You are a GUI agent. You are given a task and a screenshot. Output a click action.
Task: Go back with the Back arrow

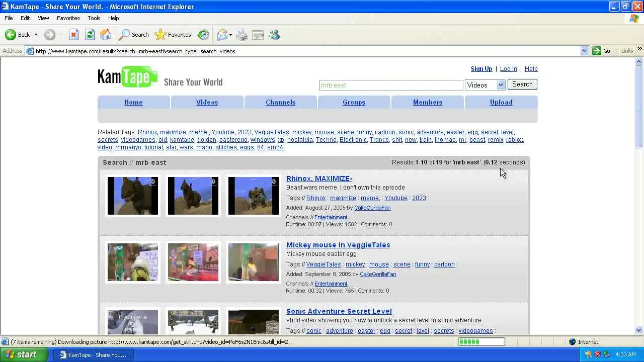(18, 35)
